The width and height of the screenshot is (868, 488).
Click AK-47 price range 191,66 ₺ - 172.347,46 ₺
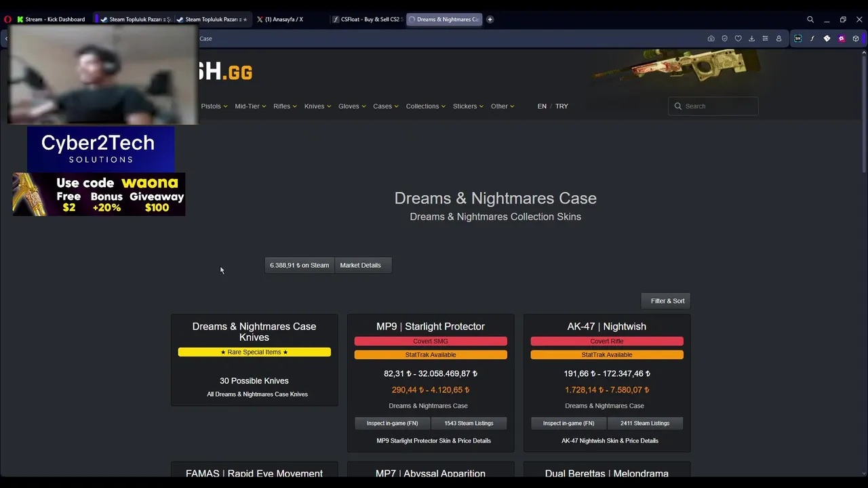(607, 373)
